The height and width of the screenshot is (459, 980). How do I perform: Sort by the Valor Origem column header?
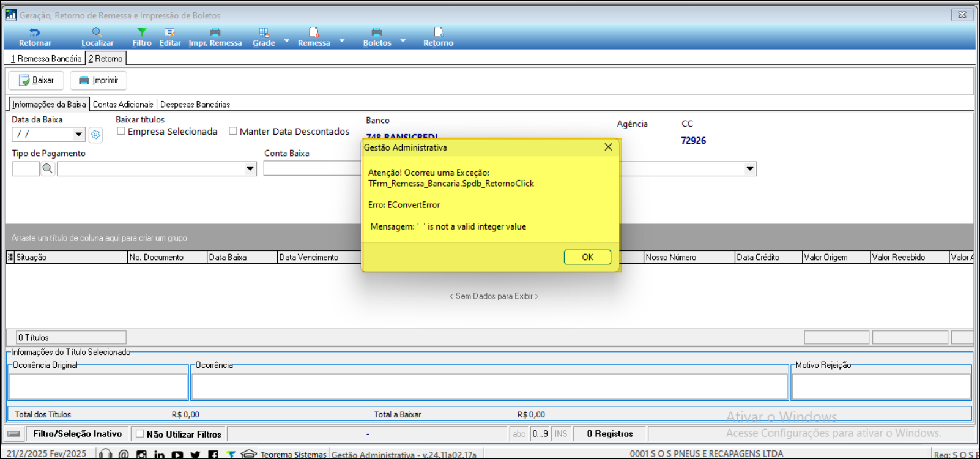pyautogui.click(x=836, y=258)
